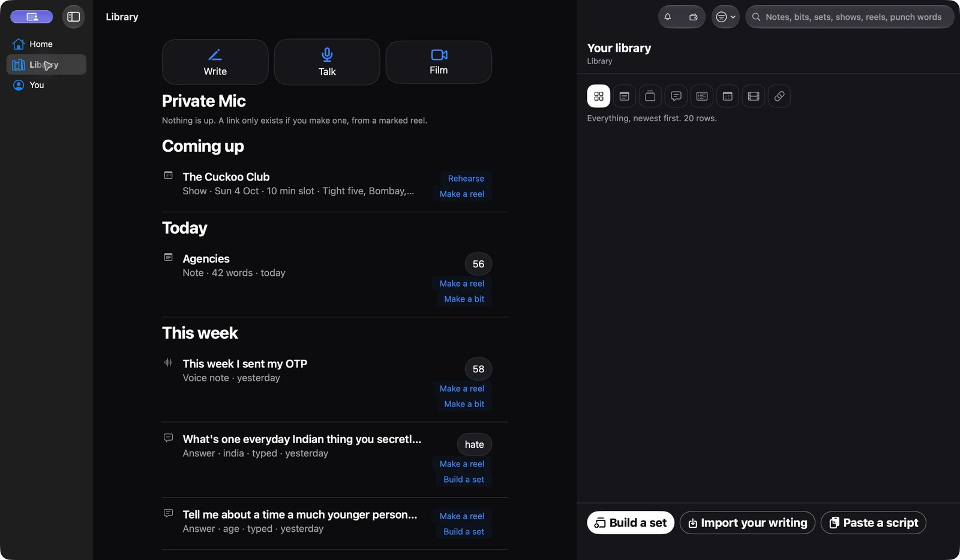The image size is (960, 560).
Task: Click the purple screen-sharing badge
Action: click(31, 17)
